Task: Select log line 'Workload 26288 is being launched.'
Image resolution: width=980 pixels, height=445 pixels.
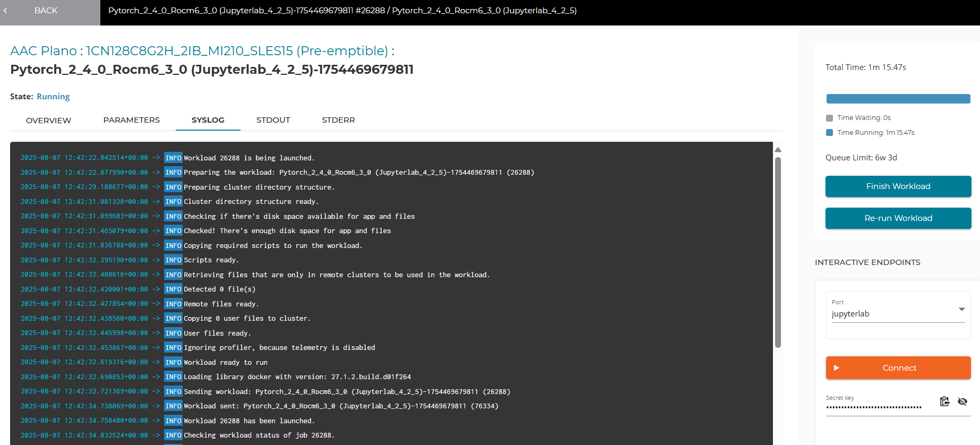Action: click(249, 158)
